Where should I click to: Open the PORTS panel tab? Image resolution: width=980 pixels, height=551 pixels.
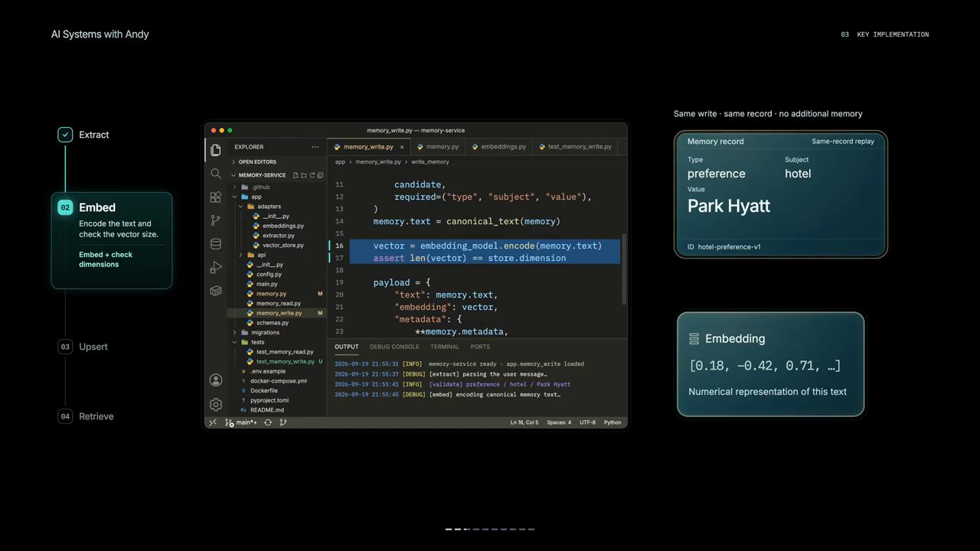coord(480,347)
